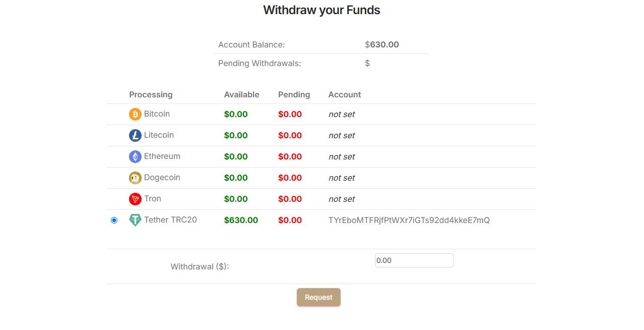Click the Pending column header
Screen dimensions: 644x330
pos(294,94)
